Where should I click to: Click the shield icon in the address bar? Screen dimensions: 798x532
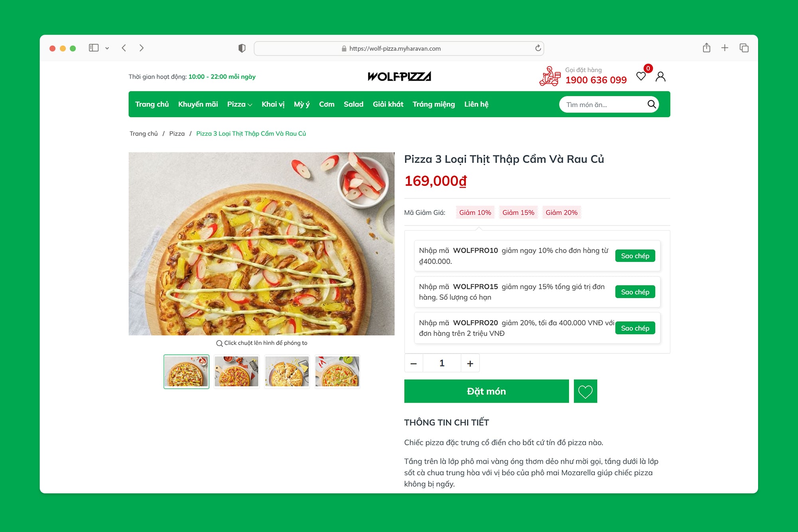[x=241, y=48]
